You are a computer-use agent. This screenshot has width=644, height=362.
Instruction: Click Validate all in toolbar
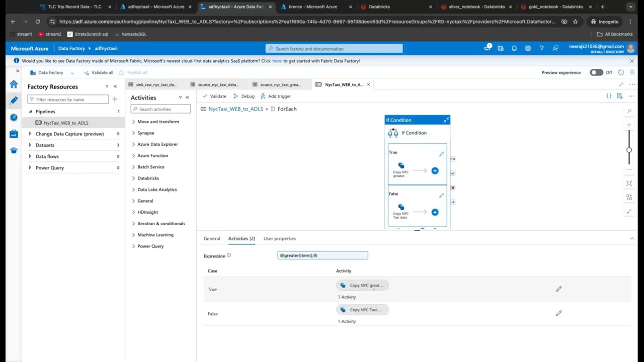pos(99,72)
